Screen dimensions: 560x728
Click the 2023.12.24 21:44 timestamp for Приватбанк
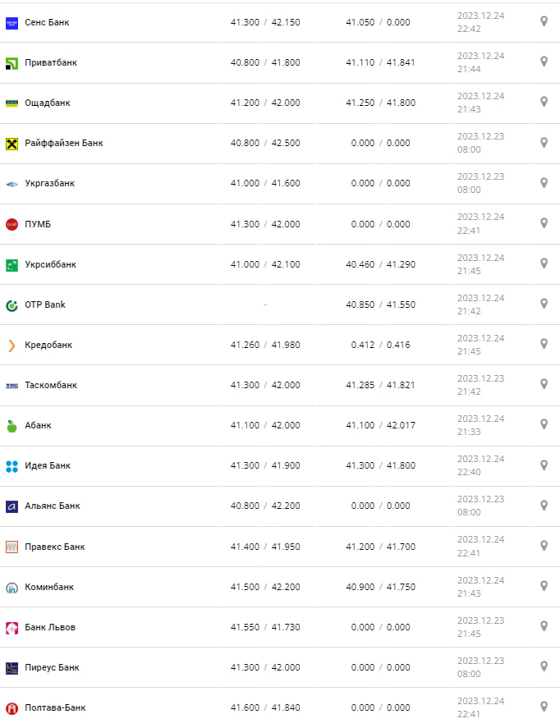coord(480,62)
